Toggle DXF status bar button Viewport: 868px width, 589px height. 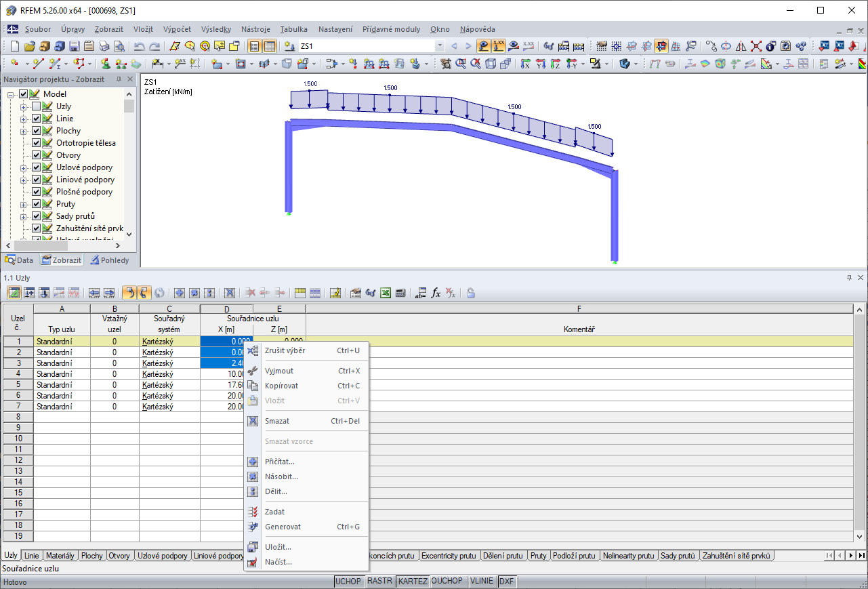coord(506,582)
